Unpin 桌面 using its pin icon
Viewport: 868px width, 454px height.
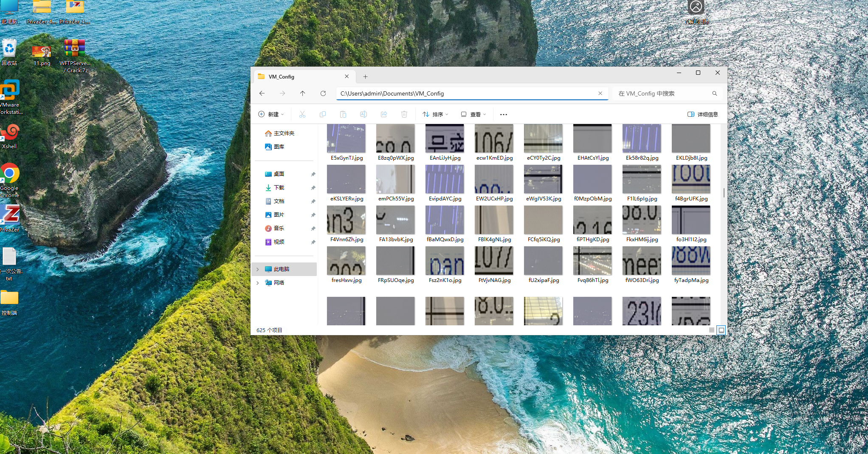(313, 174)
